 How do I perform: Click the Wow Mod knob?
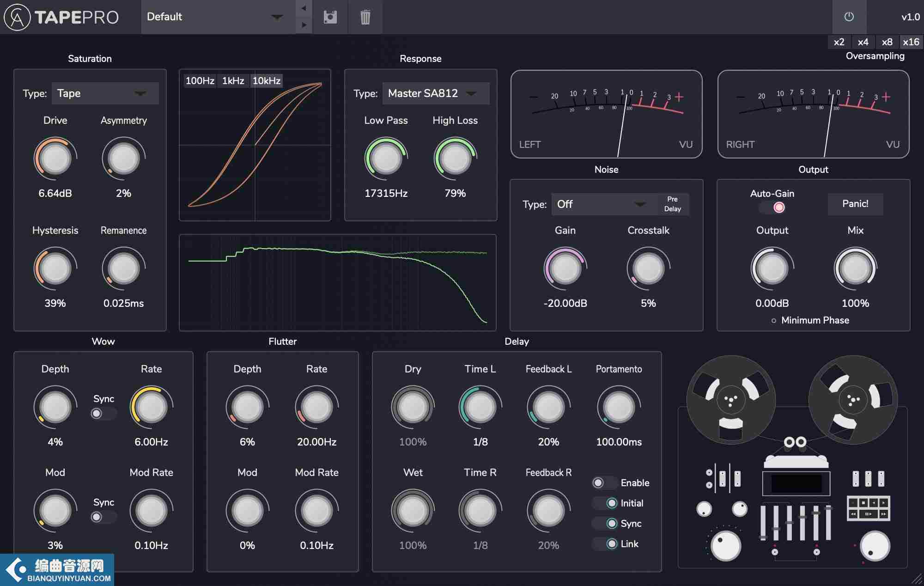point(55,511)
